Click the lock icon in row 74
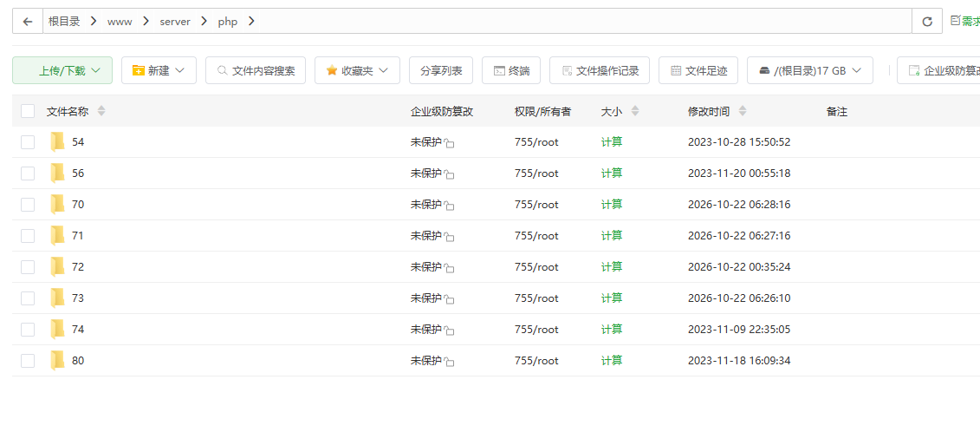The height and width of the screenshot is (432, 980). click(x=449, y=331)
